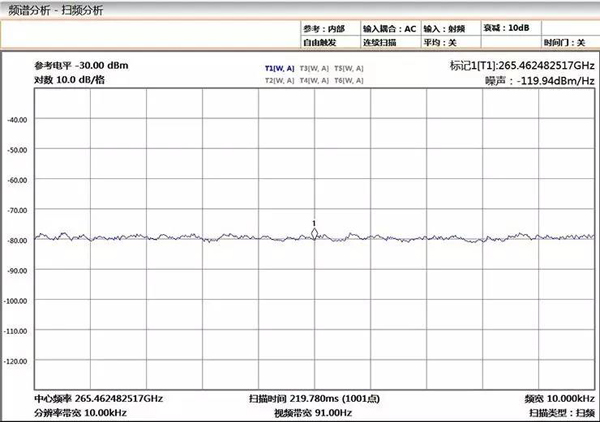Select the T4[W, A] trace label

pos(314,80)
